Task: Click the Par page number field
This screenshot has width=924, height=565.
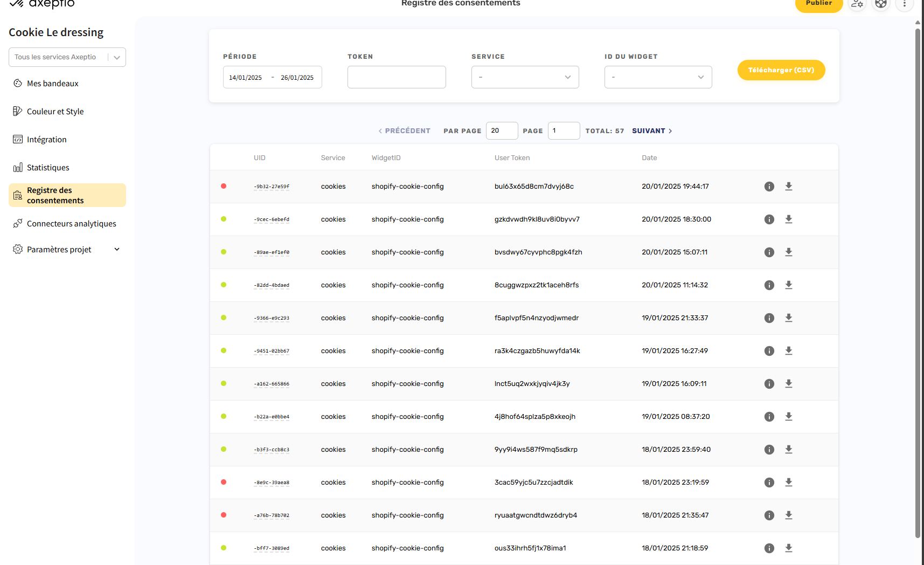Action: 502,130
